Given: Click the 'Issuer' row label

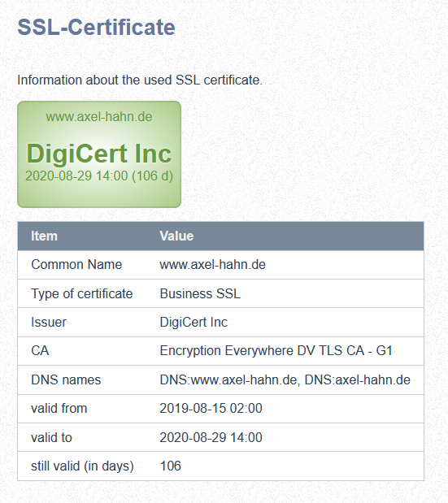Looking at the screenshot, I should pos(49,322).
